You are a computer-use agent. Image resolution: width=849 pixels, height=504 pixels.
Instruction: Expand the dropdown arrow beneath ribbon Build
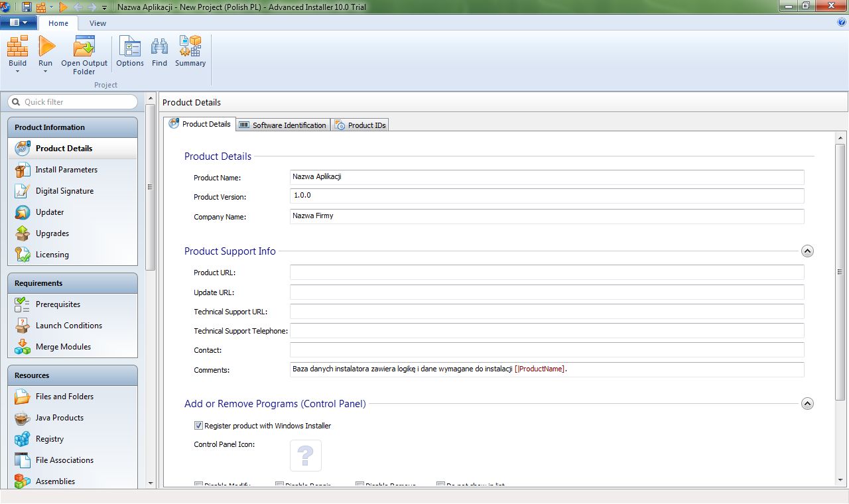point(18,71)
